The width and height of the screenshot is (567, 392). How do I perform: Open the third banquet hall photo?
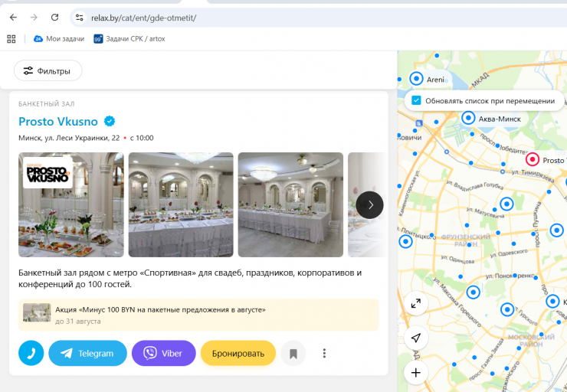(x=290, y=205)
